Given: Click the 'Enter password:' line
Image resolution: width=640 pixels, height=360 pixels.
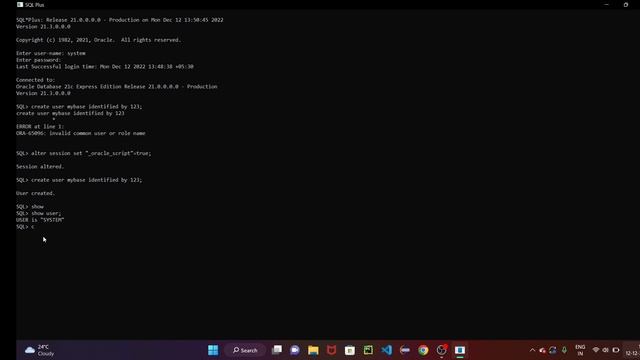Looking at the screenshot, I should pos(38,60).
